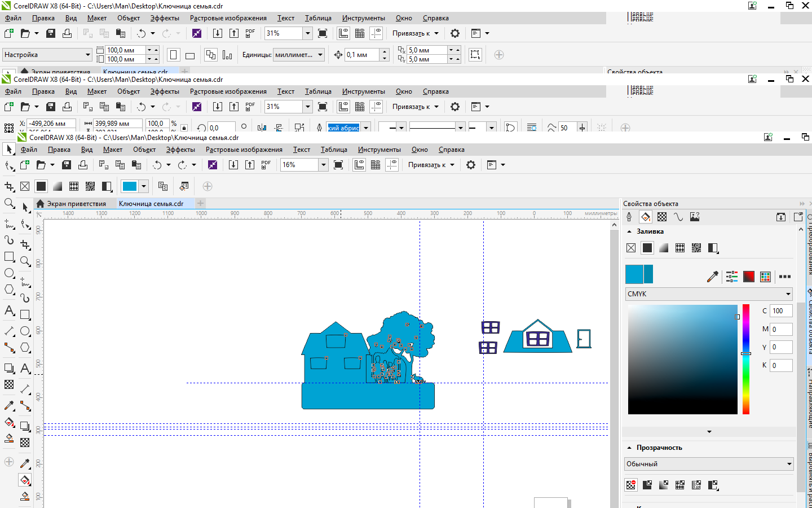This screenshot has height=508, width=812.
Task: Click more color options ellipsis button
Action: [784, 277]
